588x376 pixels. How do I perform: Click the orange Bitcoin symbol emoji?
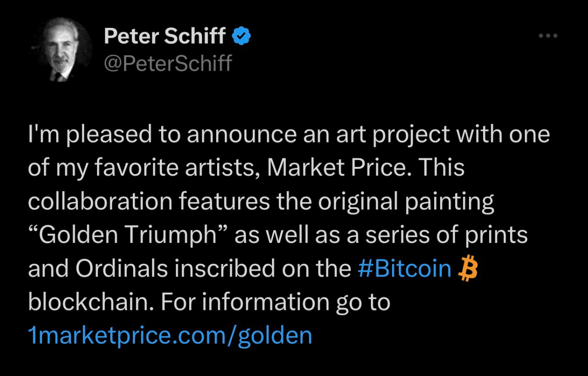coord(467,269)
